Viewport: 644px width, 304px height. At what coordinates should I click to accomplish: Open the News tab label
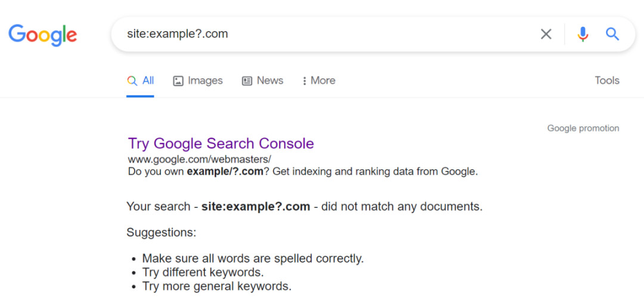point(270,81)
